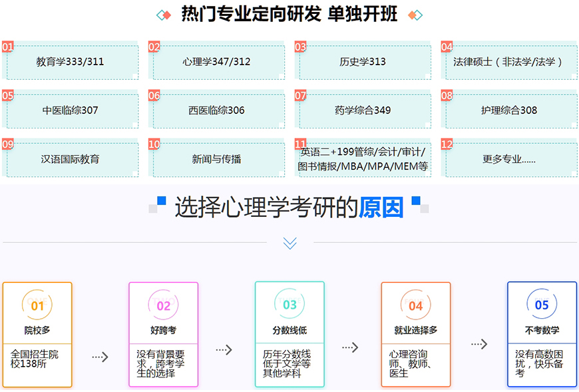Open the 心理学347/312 program card
579x392 pixels.
coord(218,61)
